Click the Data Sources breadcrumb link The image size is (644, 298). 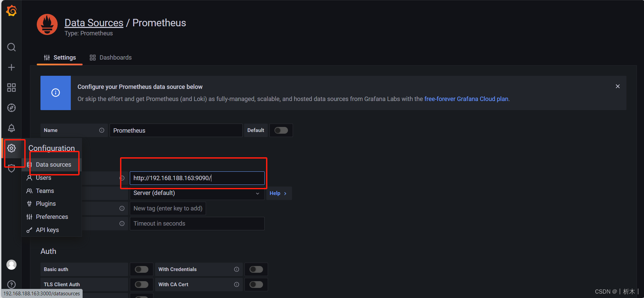(94, 23)
